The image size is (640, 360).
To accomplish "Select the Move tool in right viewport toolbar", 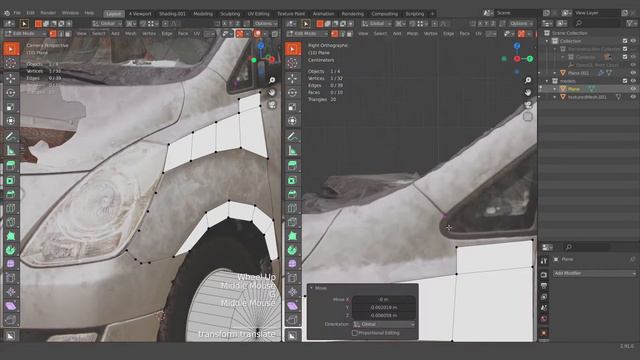I will point(293,78).
